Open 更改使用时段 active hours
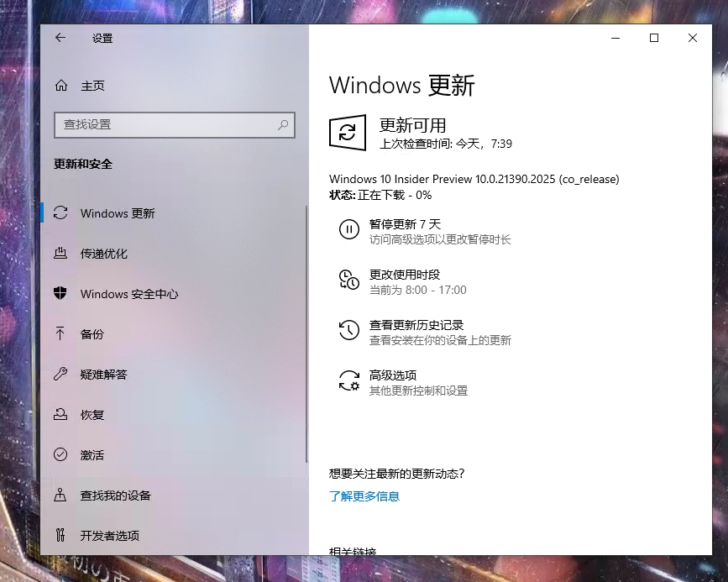 click(x=405, y=275)
